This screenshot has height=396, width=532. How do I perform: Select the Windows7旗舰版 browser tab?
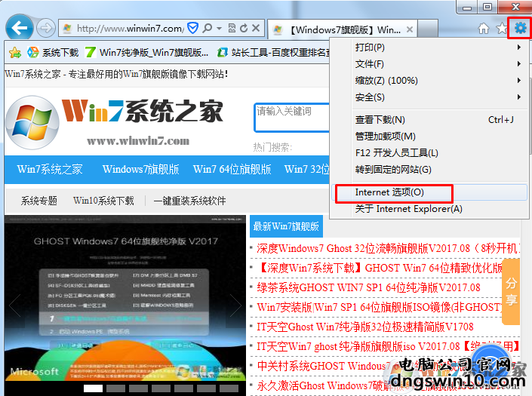point(343,30)
